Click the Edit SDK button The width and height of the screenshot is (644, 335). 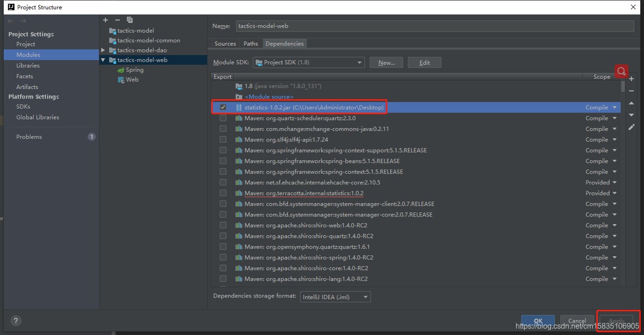pyautogui.click(x=425, y=63)
